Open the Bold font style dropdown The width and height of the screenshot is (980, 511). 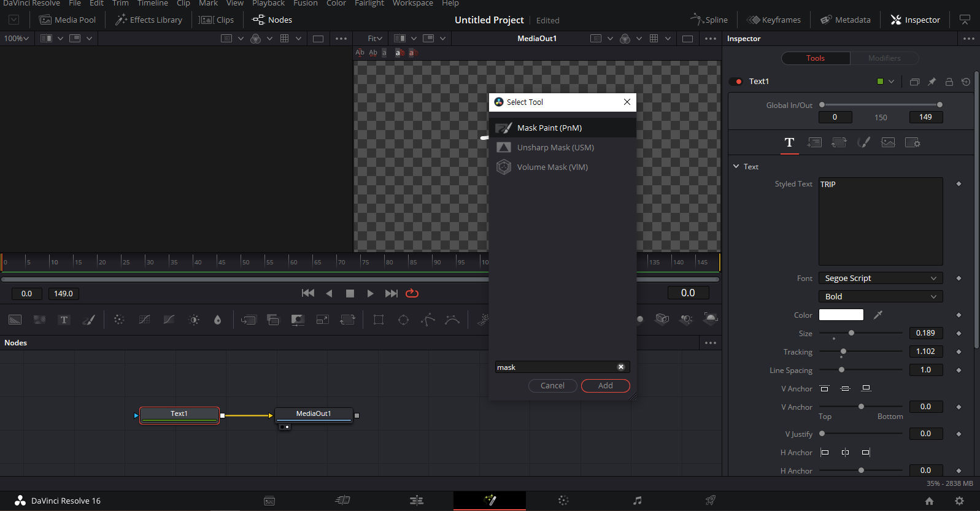[881, 296]
